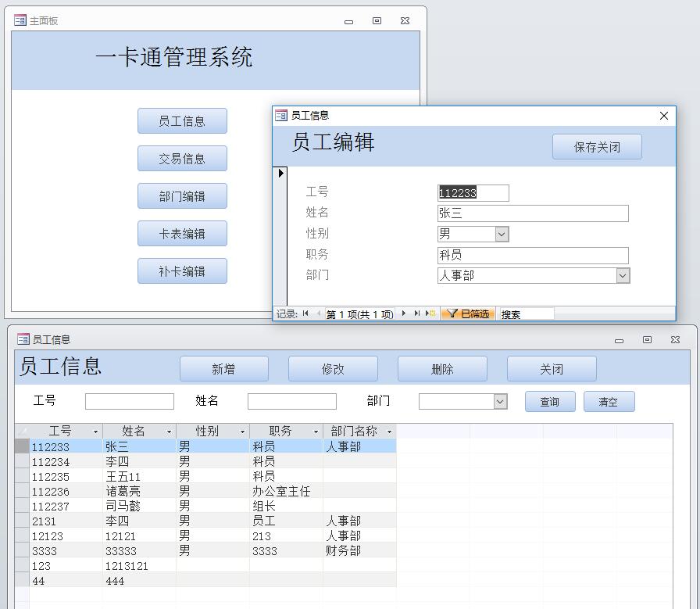Click the select-all corner of the datasheet

[22, 432]
